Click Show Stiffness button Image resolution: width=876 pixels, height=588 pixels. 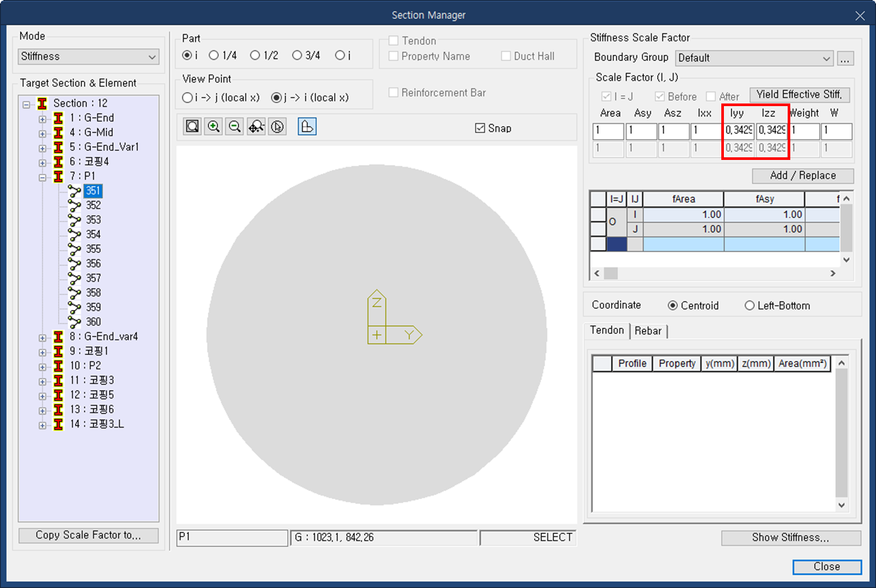(x=791, y=538)
